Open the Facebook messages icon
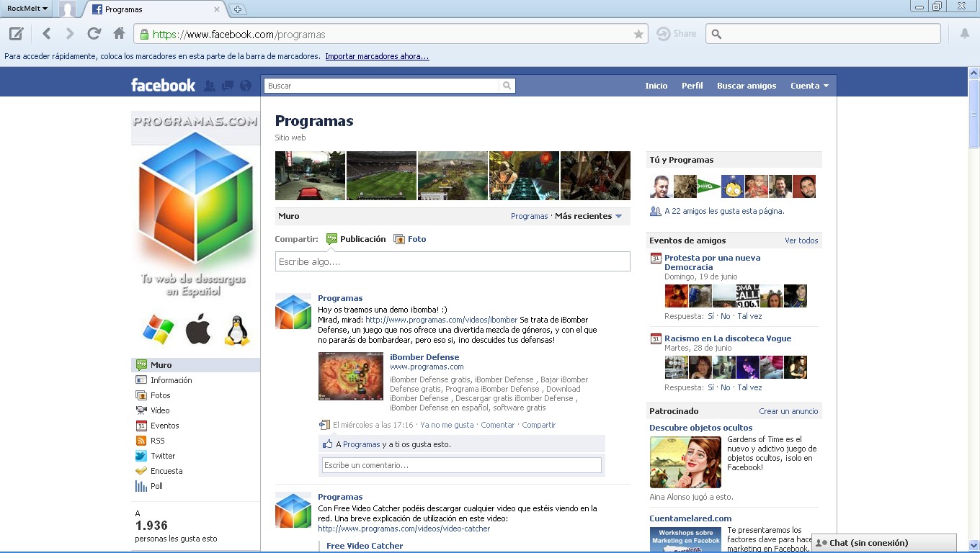This screenshot has height=553, width=980. (x=228, y=86)
